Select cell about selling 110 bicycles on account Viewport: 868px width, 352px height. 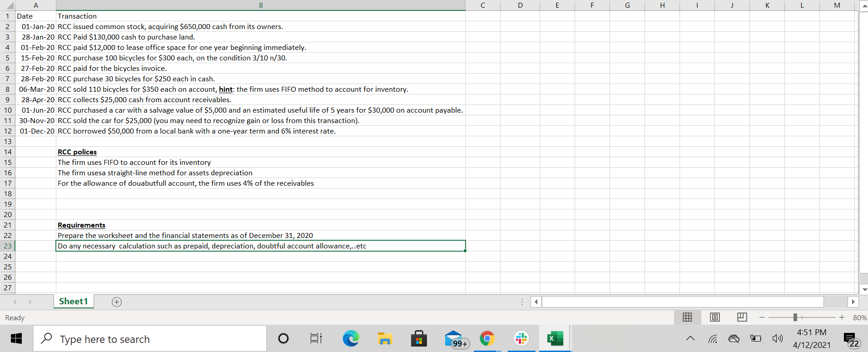(261, 89)
